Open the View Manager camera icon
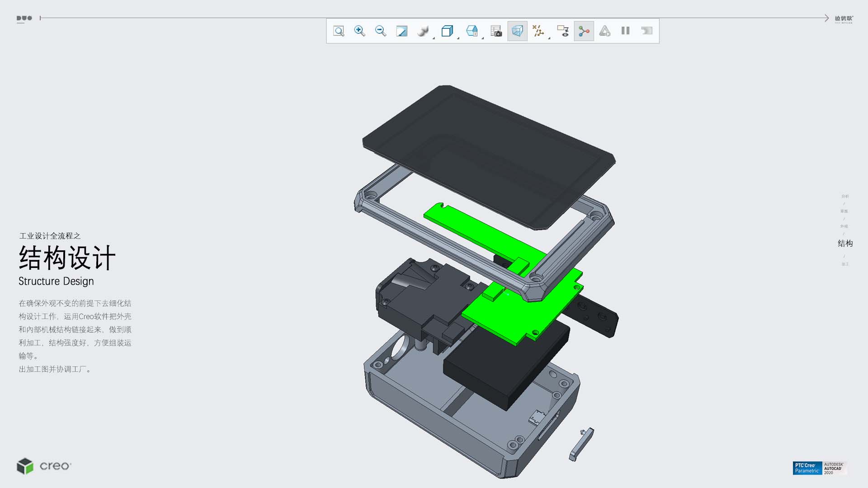 pos(496,31)
